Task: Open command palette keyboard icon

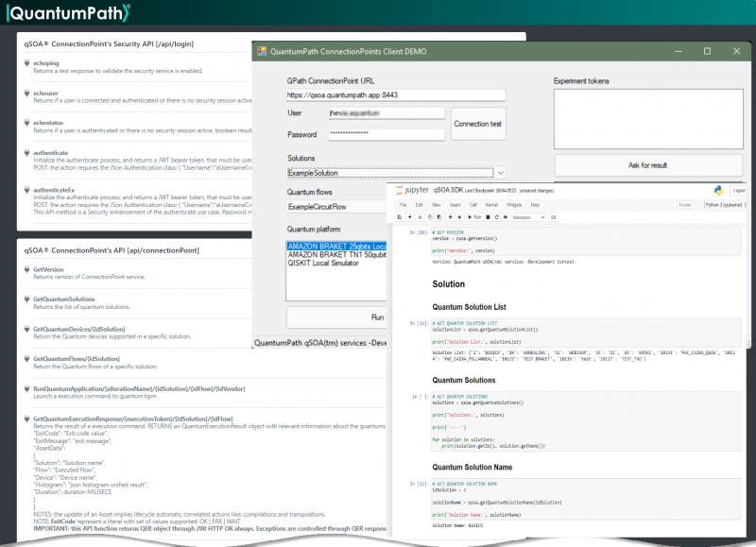Action: (x=555, y=217)
